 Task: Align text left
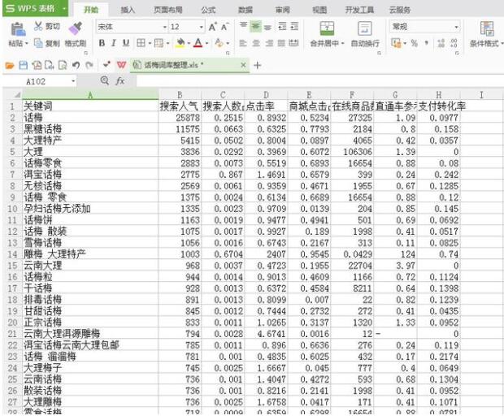tap(243, 43)
